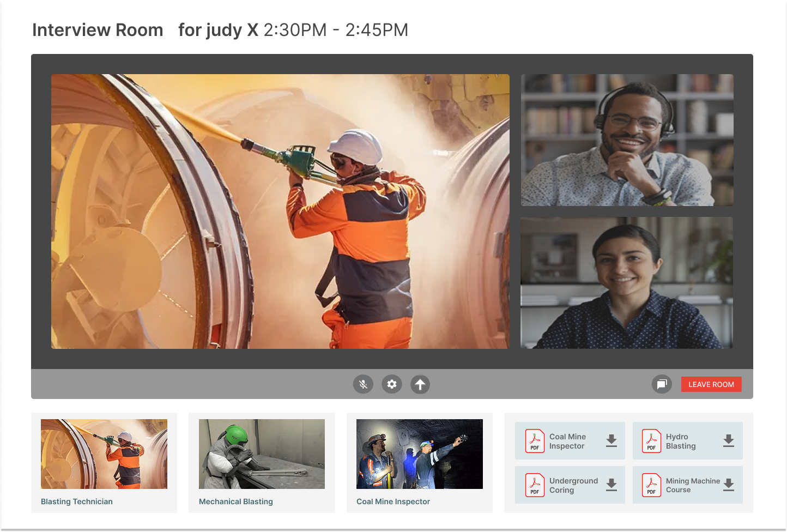Select the Mechanical Blasting thumbnail image
Screen dimensions: 787x532
pyautogui.click(x=262, y=454)
